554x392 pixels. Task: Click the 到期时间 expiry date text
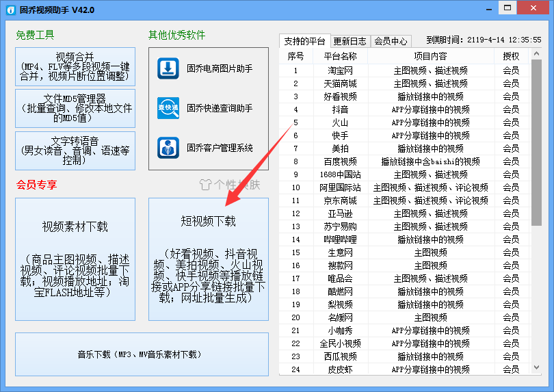coord(484,40)
